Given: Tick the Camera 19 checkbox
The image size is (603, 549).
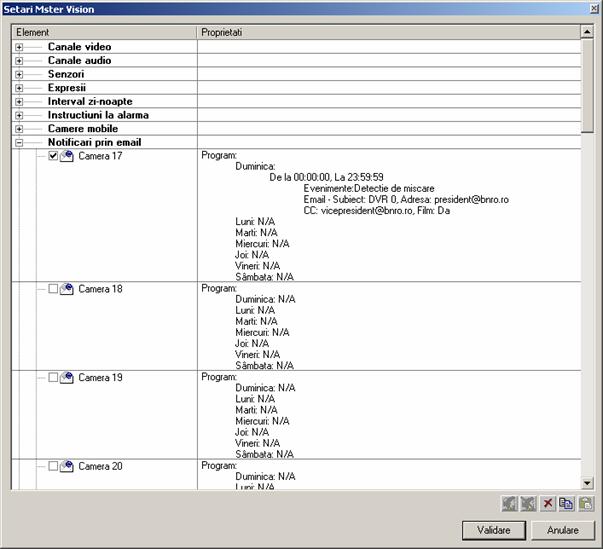Looking at the screenshot, I should (x=54, y=378).
